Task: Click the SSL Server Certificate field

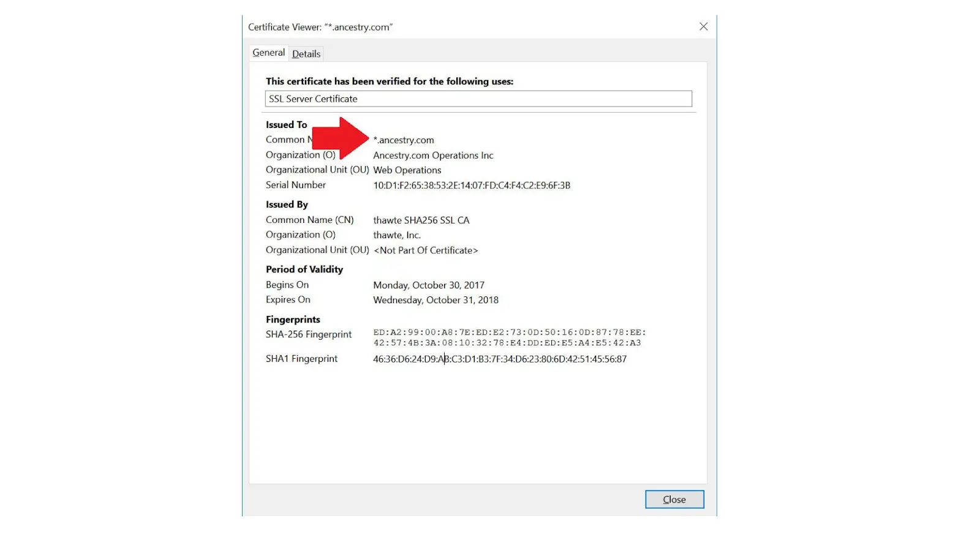Action: (x=478, y=99)
